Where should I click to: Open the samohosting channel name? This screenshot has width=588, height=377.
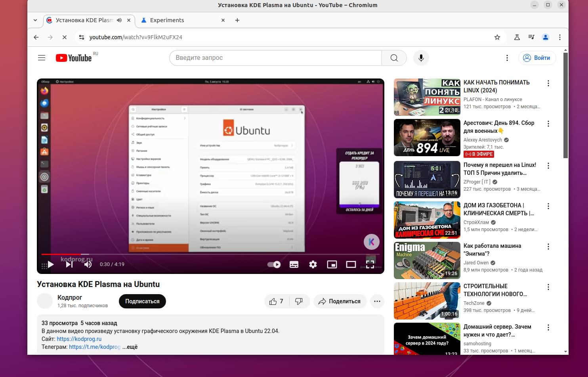click(477, 344)
